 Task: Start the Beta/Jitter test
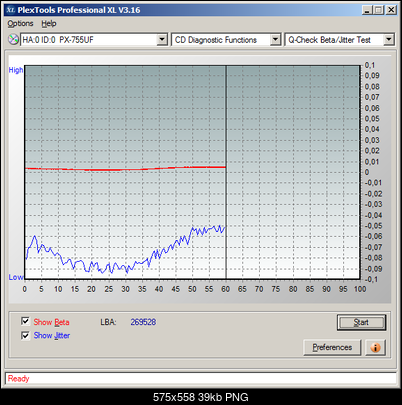coord(361,322)
